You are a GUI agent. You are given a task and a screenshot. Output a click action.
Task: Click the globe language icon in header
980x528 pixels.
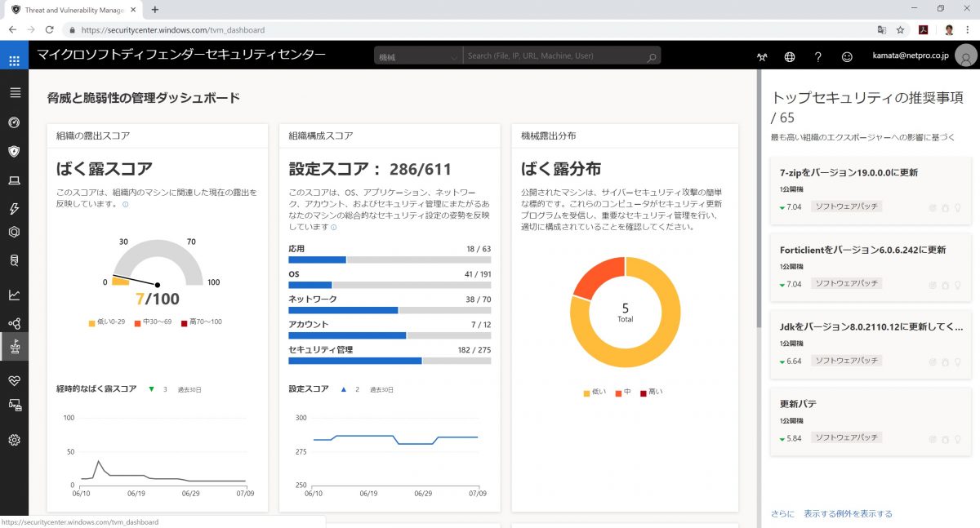[790, 57]
